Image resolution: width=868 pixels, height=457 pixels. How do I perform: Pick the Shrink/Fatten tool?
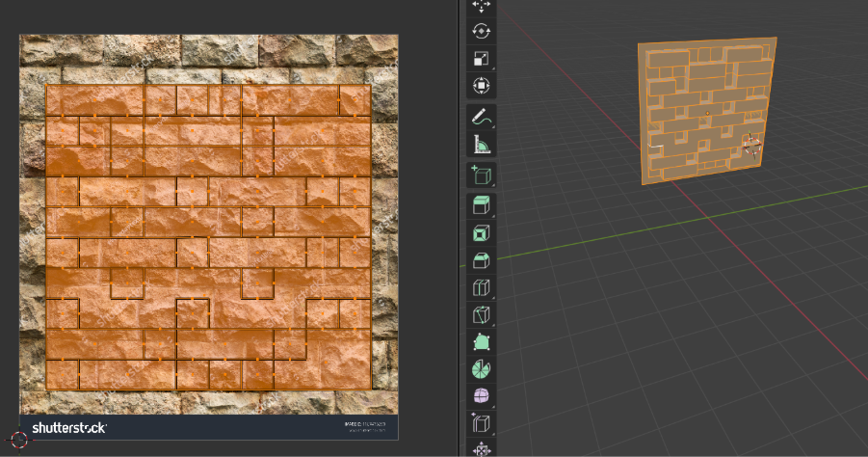[480, 450]
